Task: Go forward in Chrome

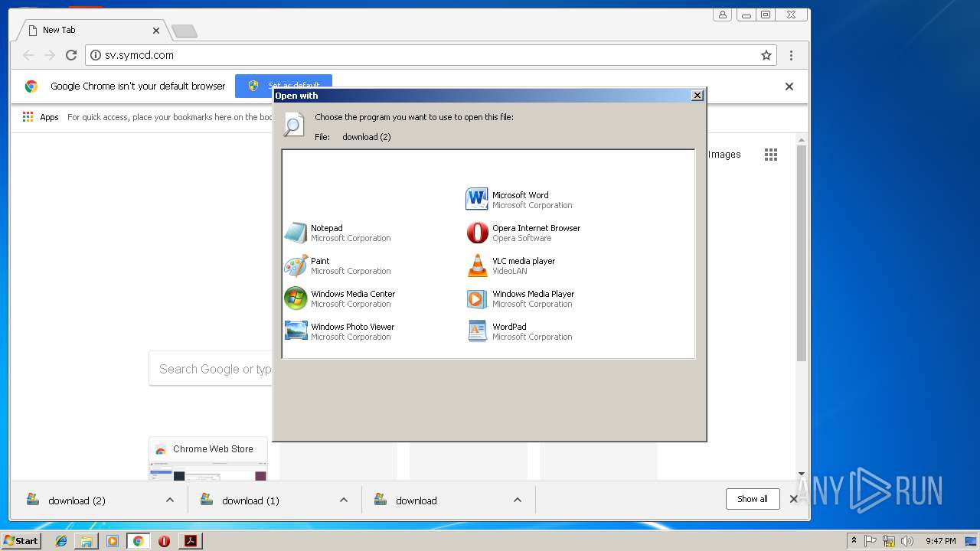Action: click(50, 55)
